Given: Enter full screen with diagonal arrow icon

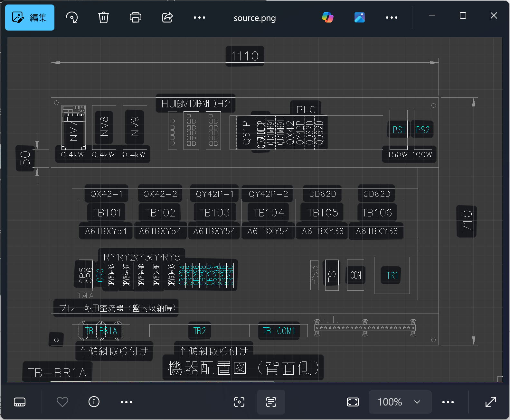Looking at the screenshot, I should point(490,402).
